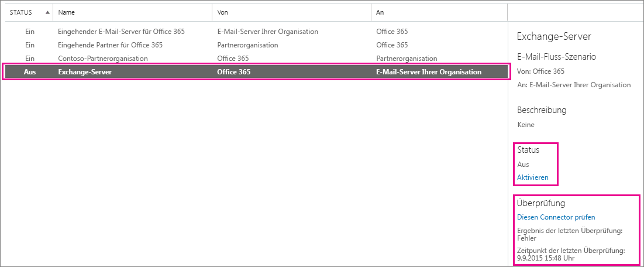This screenshot has height=267, width=644.
Task: Click the Überprüfung heading
Action: coord(541,203)
